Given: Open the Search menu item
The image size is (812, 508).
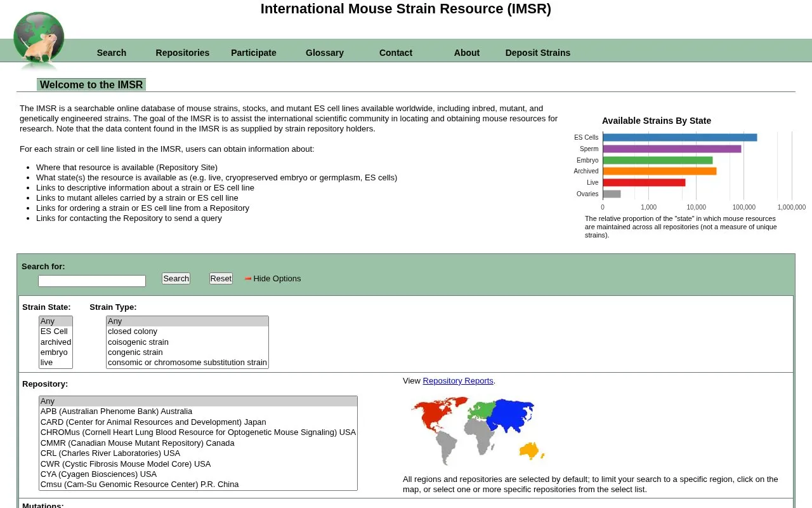Looking at the screenshot, I should tap(112, 53).
